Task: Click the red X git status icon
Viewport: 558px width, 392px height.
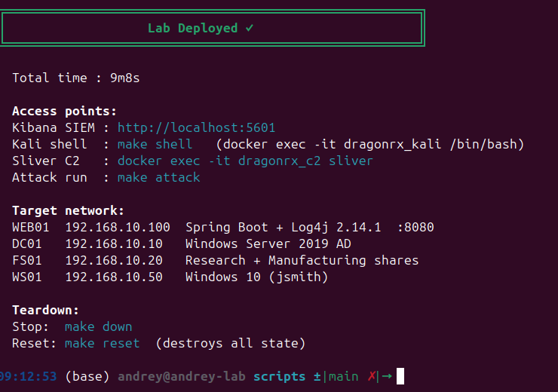Action: point(372,376)
